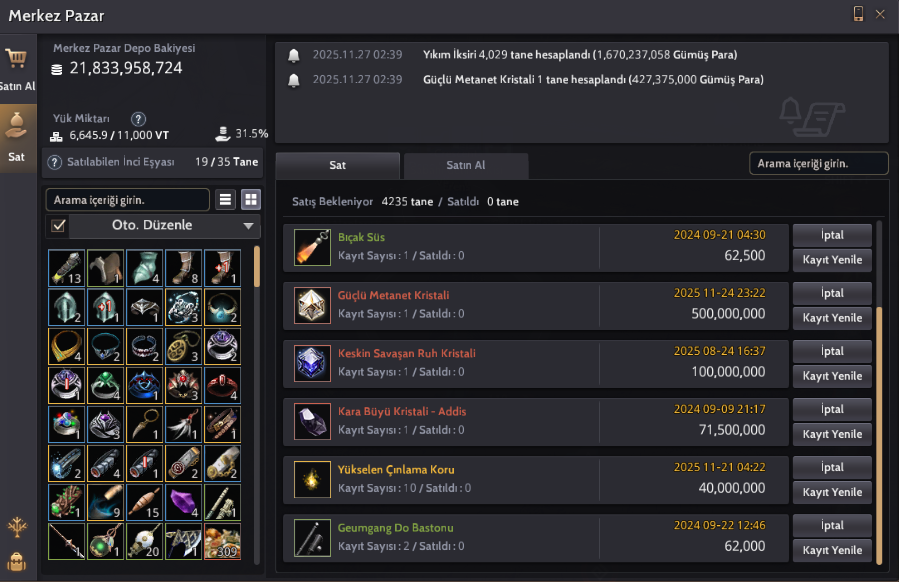This screenshot has height=582, width=899.
Task: Cancel the Bıçak Süs listing with İptal
Action: point(832,235)
